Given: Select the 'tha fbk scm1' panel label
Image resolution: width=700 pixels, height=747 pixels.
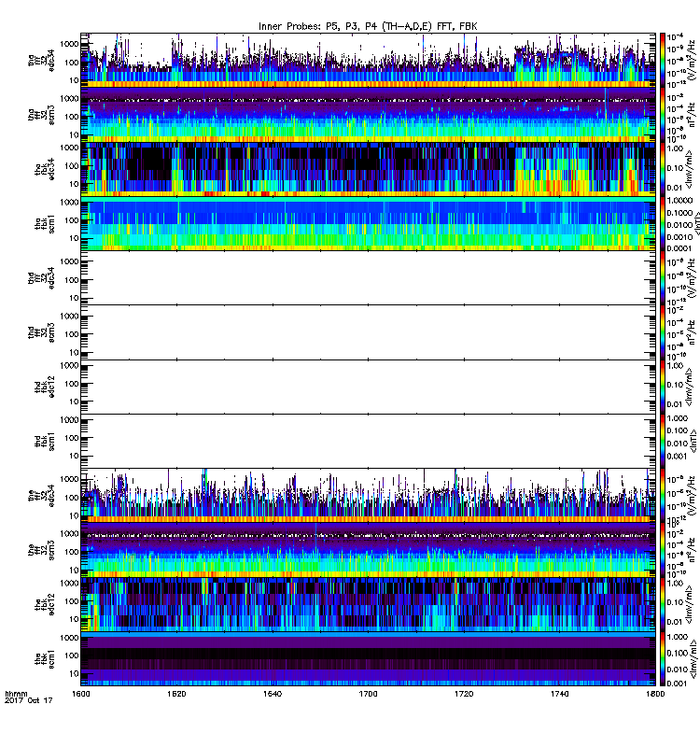Looking at the screenshot, I should [x=45, y=224].
